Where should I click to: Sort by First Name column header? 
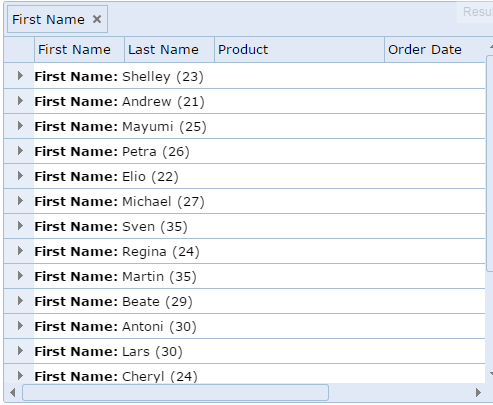[79, 50]
